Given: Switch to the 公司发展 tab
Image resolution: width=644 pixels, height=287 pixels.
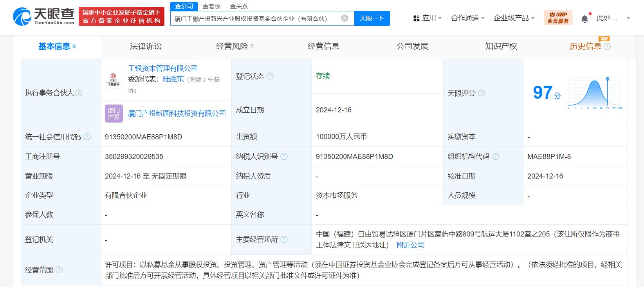Looking at the screenshot, I should pyautogui.click(x=412, y=46).
